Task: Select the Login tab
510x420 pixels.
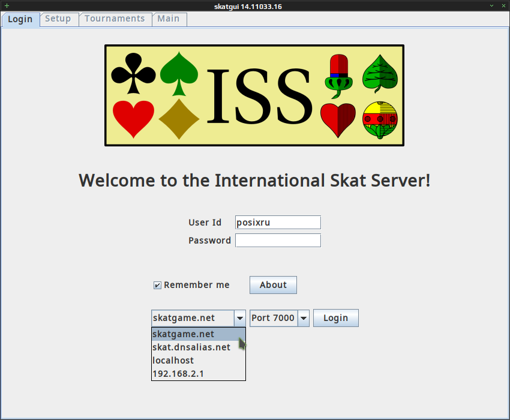Action: (x=20, y=19)
